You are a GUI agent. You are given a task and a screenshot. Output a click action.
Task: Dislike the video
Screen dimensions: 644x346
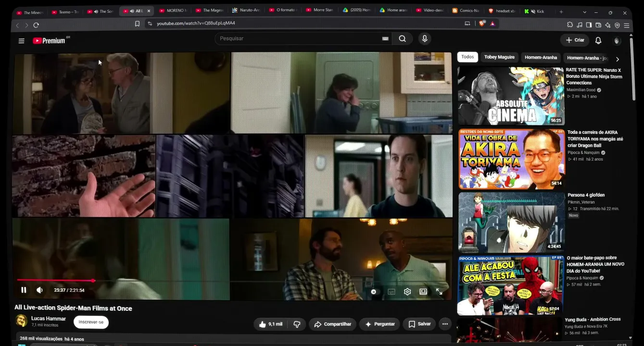(297, 324)
